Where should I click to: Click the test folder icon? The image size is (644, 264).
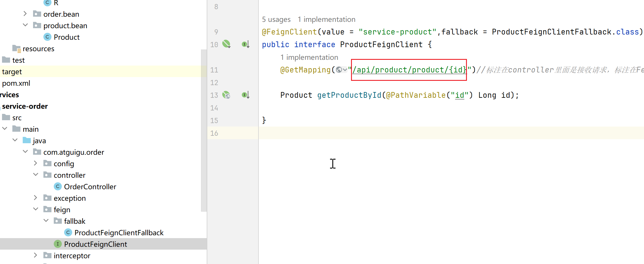pyautogui.click(x=6, y=60)
